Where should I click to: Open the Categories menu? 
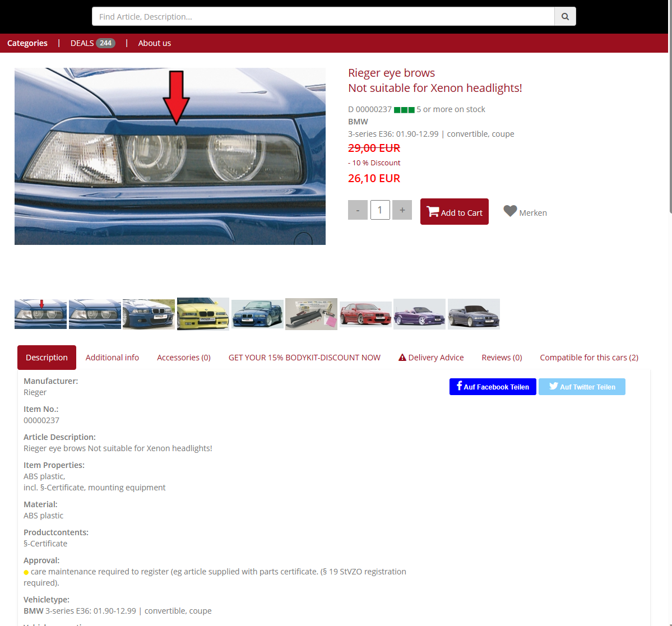pos(27,43)
